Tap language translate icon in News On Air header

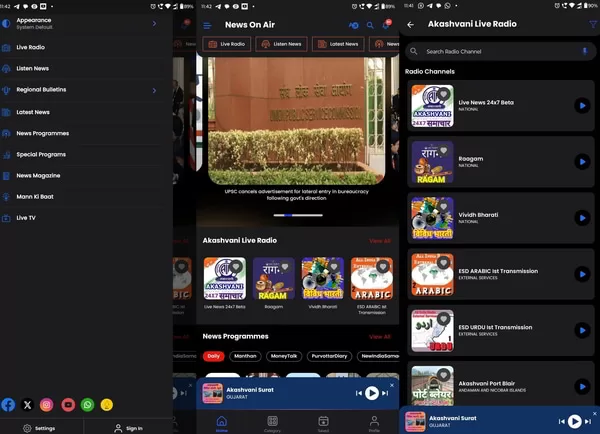pyautogui.click(x=354, y=25)
